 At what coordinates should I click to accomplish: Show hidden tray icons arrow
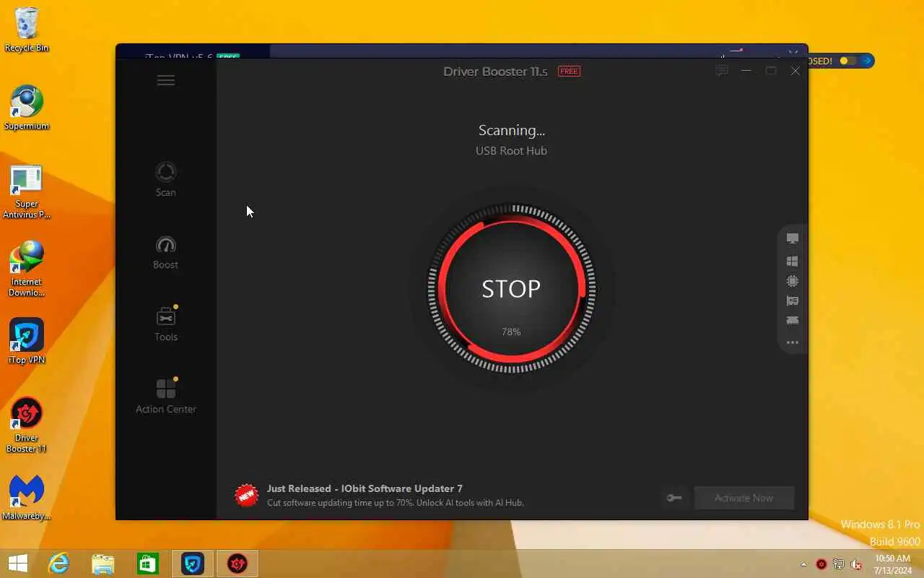(803, 564)
